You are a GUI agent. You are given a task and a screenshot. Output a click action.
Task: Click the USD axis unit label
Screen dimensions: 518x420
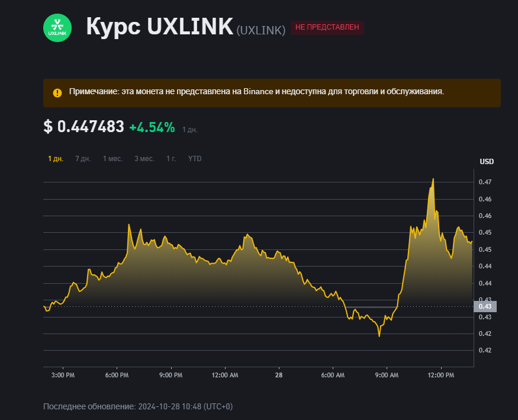click(x=487, y=162)
